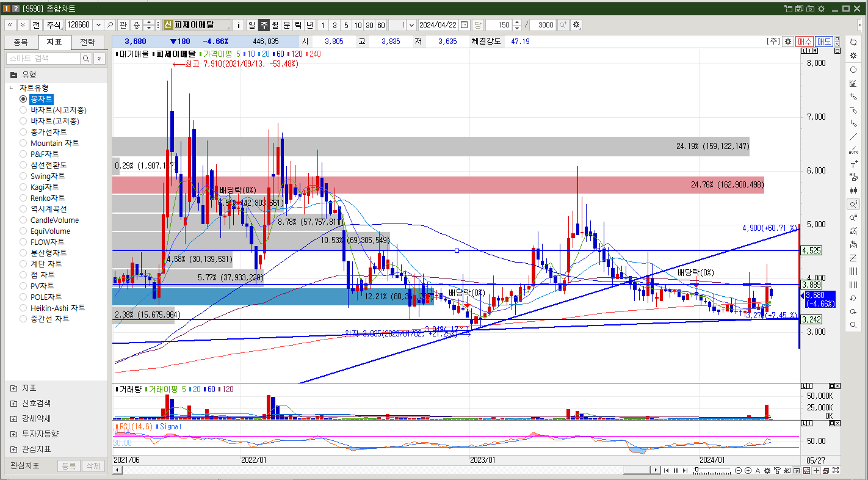Viewport: 868px width, 480px height.
Task: Toggle the crosshair plus icon in the bottom bar
Action: coord(816,470)
